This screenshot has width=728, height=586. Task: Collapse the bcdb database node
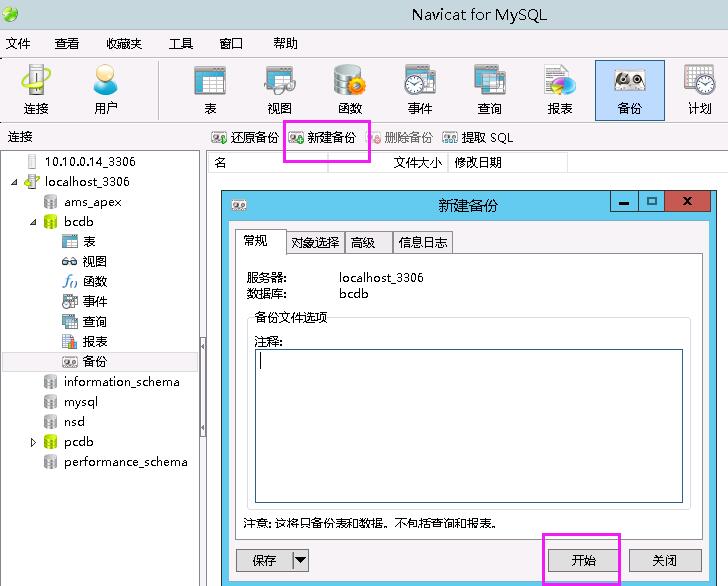coord(33,222)
